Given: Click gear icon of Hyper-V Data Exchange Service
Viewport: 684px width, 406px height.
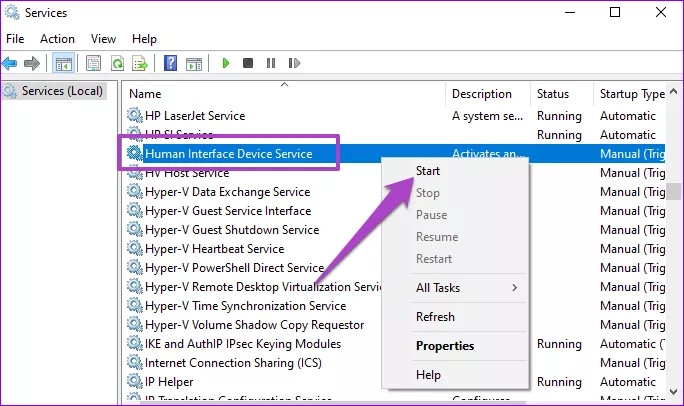Looking at the screenshot, I should [135, 191].
